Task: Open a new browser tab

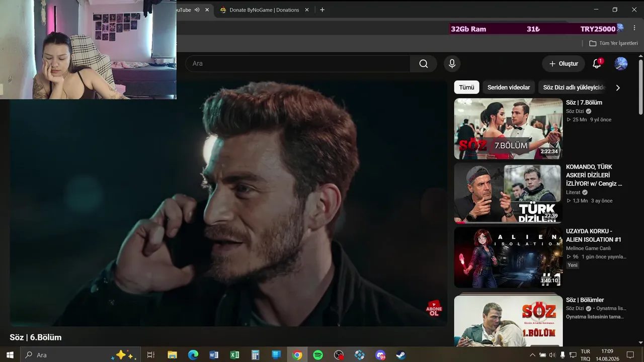Action: 322,10
